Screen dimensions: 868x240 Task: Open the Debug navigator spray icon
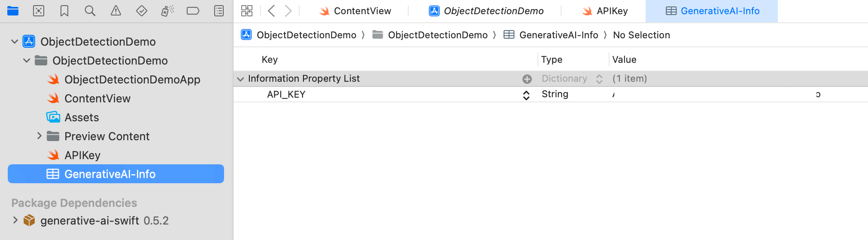(167, 11)
